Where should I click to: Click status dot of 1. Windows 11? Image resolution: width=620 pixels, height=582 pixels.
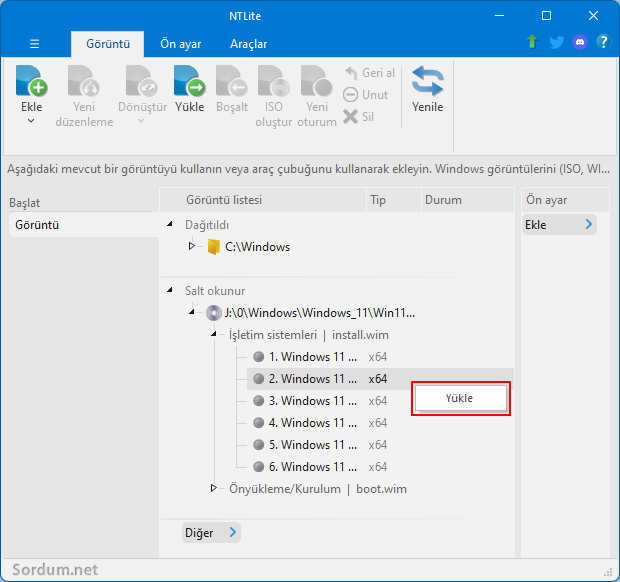pos(259,357)
